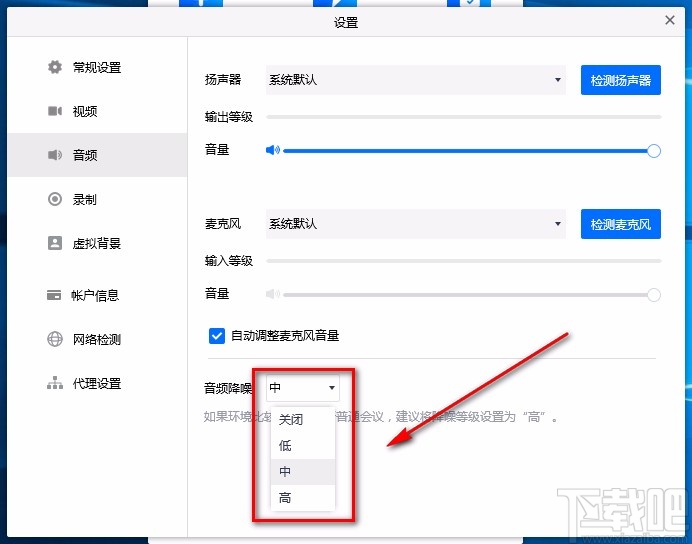Select the 音频 settings page
The height and width of the screenshot is (544, 692).
click(97, 155)
